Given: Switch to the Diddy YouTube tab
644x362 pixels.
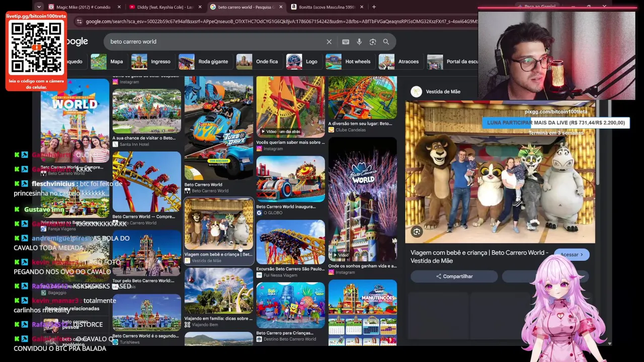Looking at the screenshot, I should click(165, 7).
